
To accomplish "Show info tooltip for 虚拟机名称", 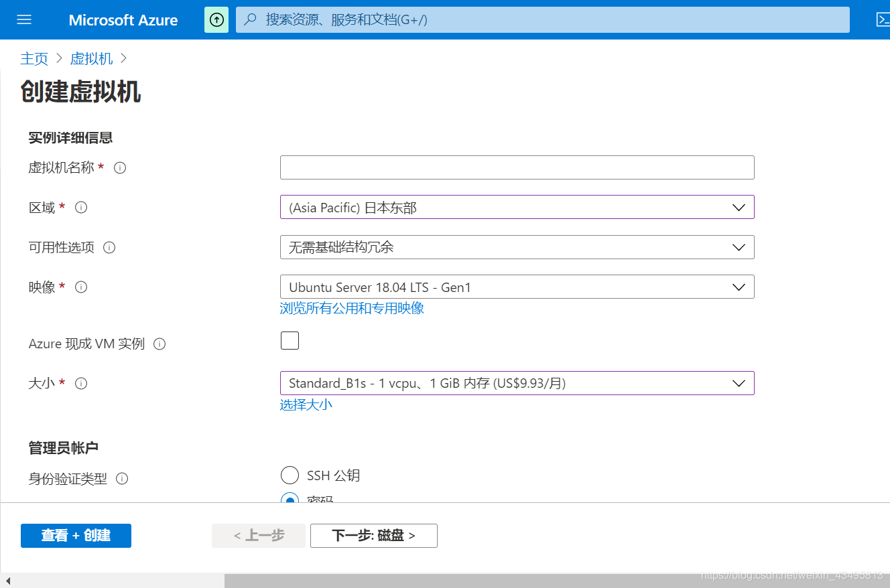I will (120, 168).
